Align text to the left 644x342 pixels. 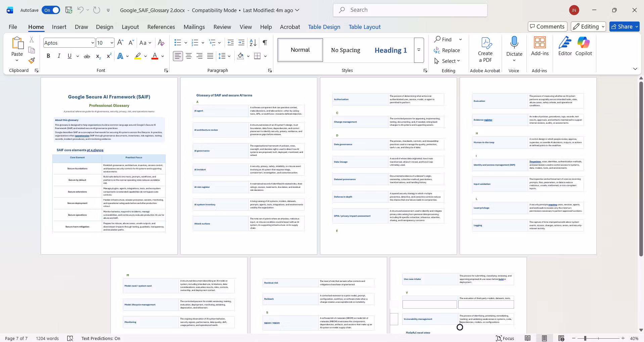pos(178,56)
